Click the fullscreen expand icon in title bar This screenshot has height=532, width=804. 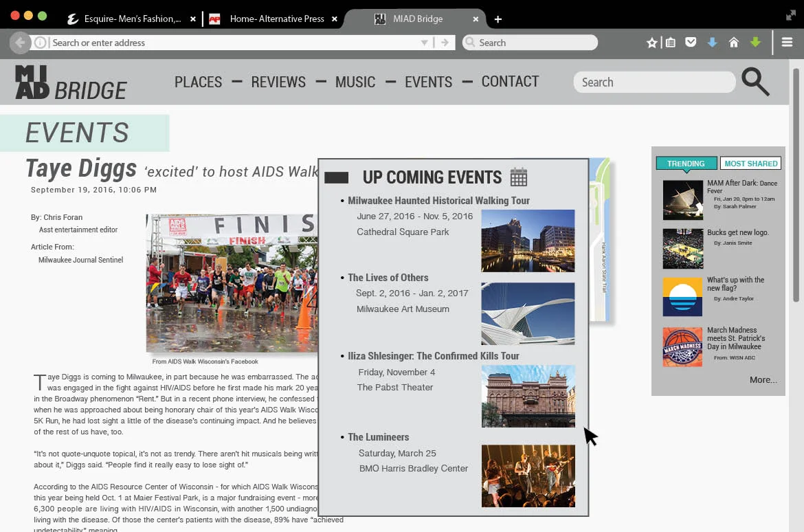791,15
